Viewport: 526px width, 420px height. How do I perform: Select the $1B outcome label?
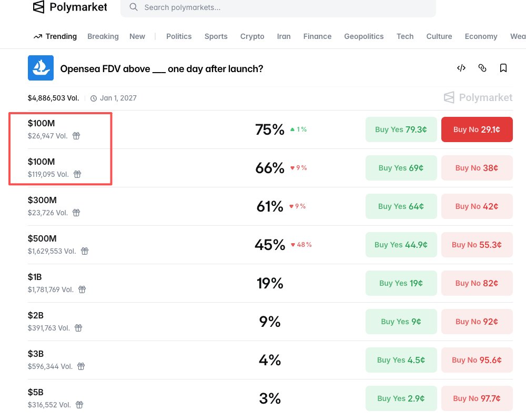pos(35,277)
